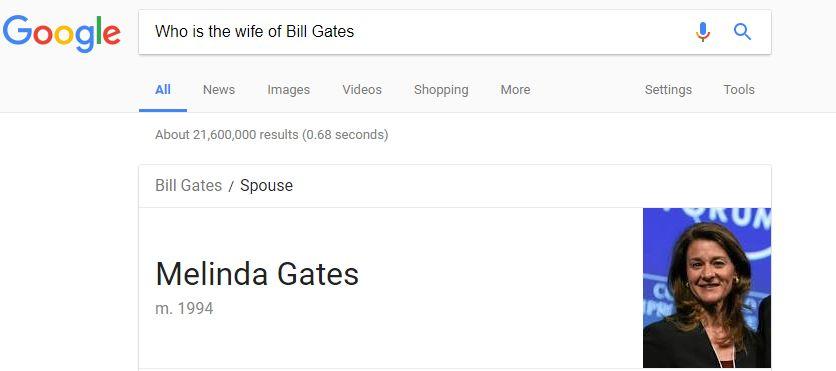Start voice search with microphone icon
The width and height of the screenshot is (836, 371).
coord(703,32)
